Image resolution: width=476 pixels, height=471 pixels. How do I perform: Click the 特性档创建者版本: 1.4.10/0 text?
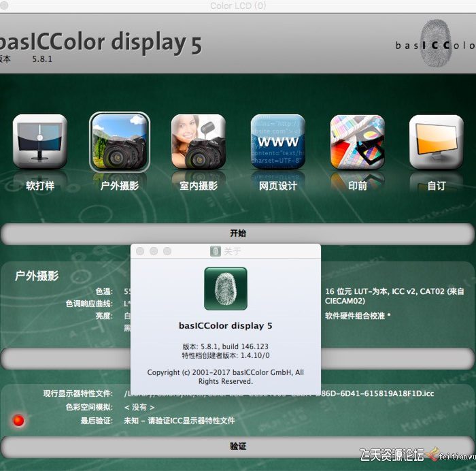point(226,355)
